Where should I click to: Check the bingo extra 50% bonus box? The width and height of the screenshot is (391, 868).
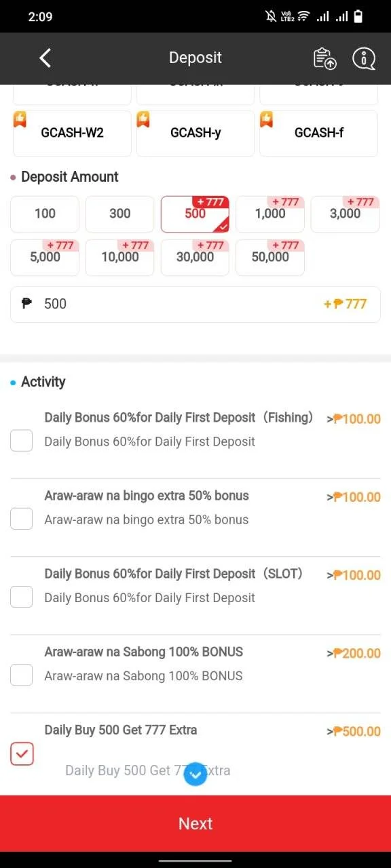pos(22,518)
